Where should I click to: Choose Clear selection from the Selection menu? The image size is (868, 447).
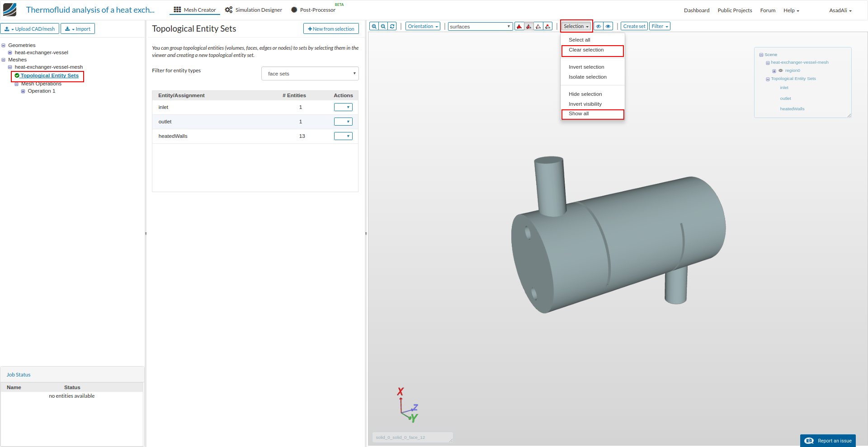[x=586, y=50]
